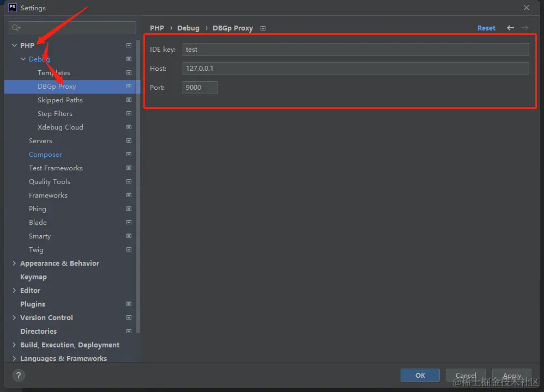This screenshot has height=392, width=544.
Task: Focus the IDE key field
Action: pos(355,49)
